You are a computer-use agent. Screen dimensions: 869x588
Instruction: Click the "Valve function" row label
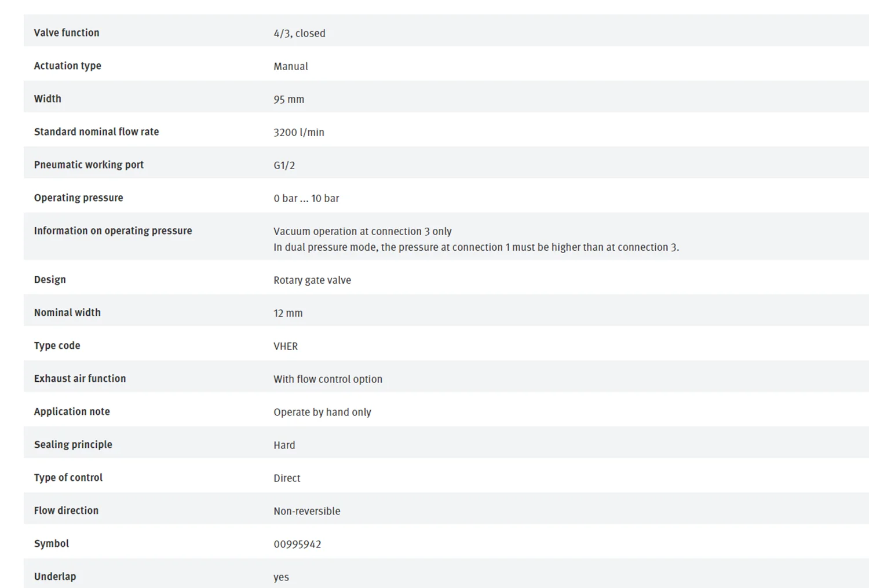(67, 33)
